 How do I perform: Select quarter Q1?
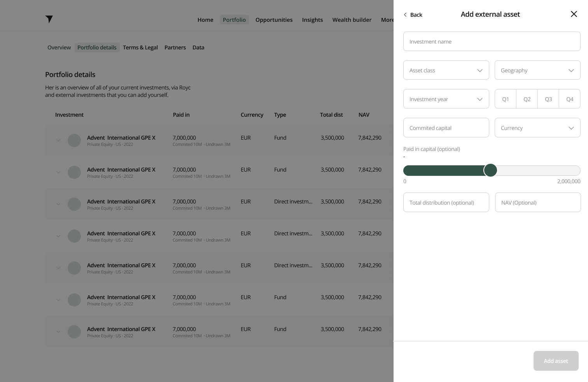click(506, 99)
